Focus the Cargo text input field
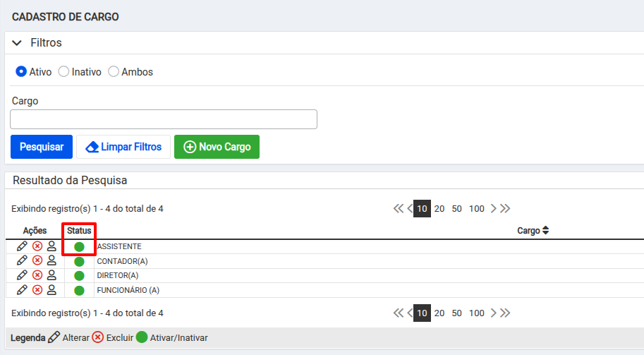Viewport: 644px width, 355px height. tap(164, 119)
